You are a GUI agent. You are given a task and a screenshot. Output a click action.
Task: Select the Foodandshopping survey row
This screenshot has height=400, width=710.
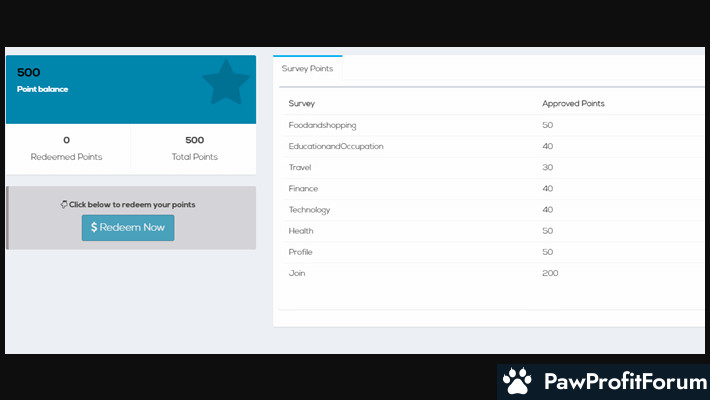pyautogui.click(x=322, y=125)
